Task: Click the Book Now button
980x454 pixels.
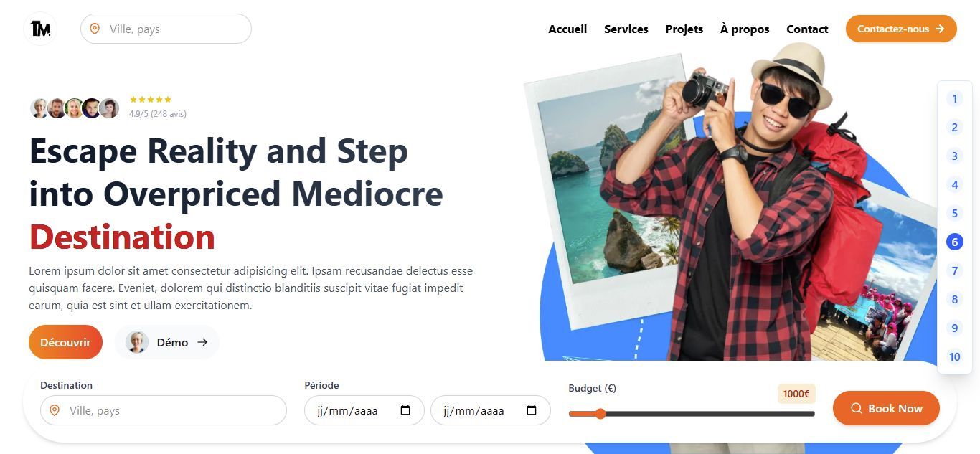Action: coord(886,408)
